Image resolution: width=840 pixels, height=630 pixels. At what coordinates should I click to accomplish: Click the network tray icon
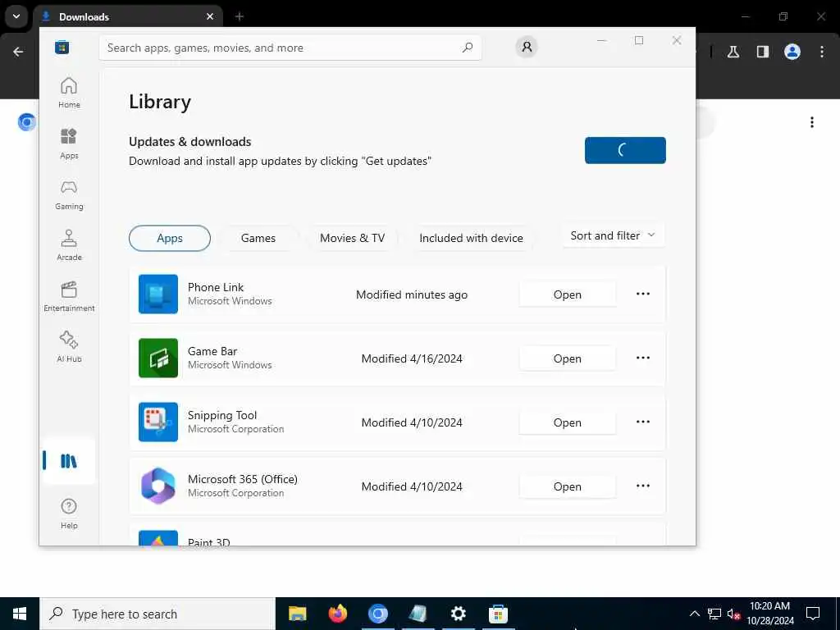click(714, 614)
